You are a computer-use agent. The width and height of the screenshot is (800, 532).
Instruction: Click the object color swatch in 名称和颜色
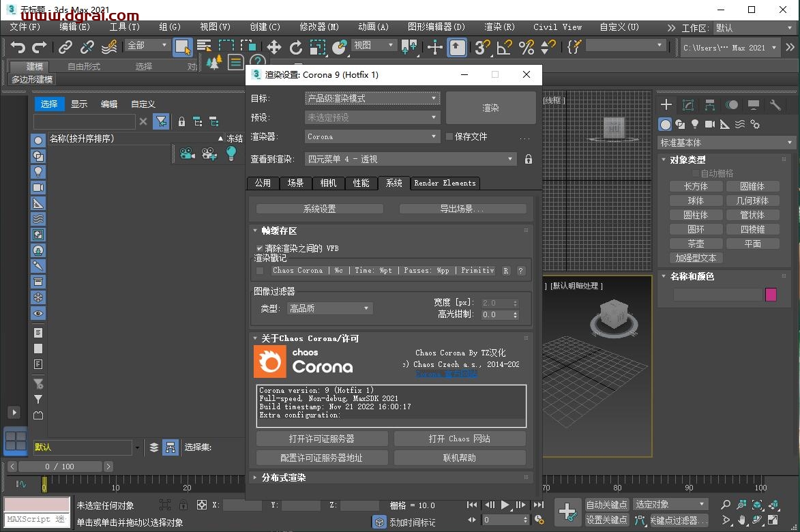point(771,295)
